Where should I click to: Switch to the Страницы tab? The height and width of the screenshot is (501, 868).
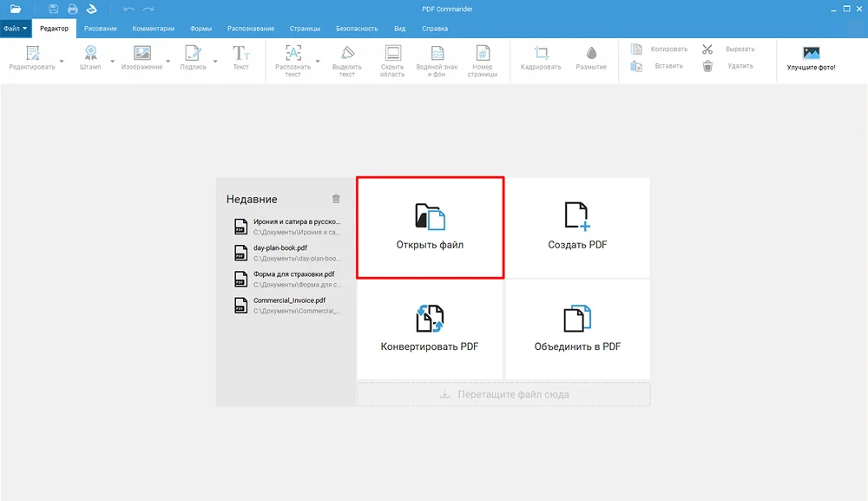[x=305, y=29]
